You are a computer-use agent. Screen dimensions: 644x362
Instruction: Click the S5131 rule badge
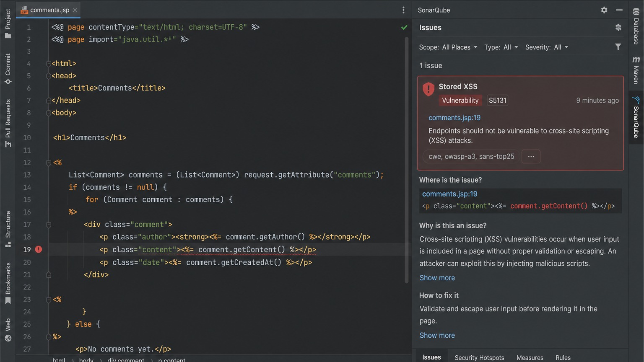tap(497, 100)
